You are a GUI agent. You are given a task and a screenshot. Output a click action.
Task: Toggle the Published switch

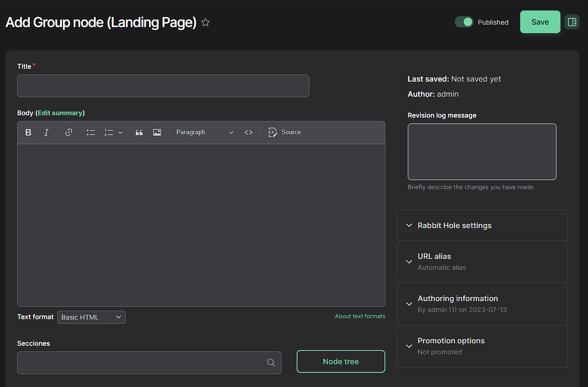click(x=464, y=22)
